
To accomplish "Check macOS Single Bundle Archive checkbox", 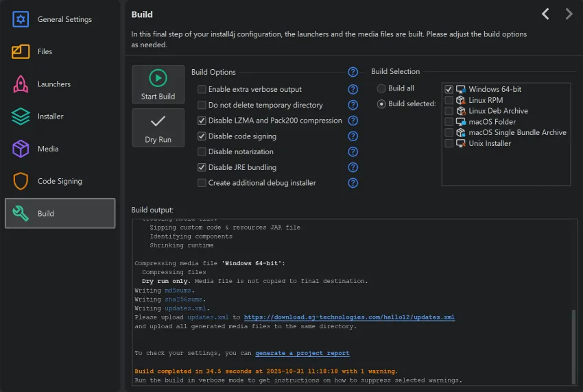I will point(449,132).
